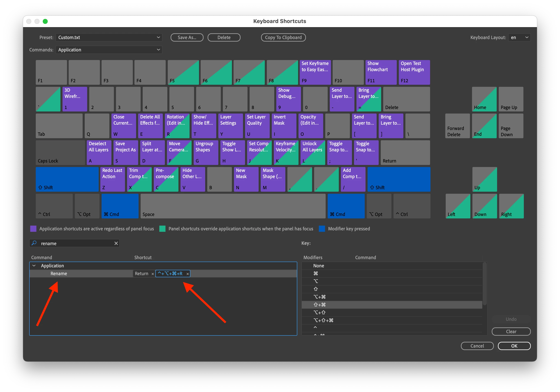
Task: Click the Ungroup Shapes G key
Action: pos(206,152)
